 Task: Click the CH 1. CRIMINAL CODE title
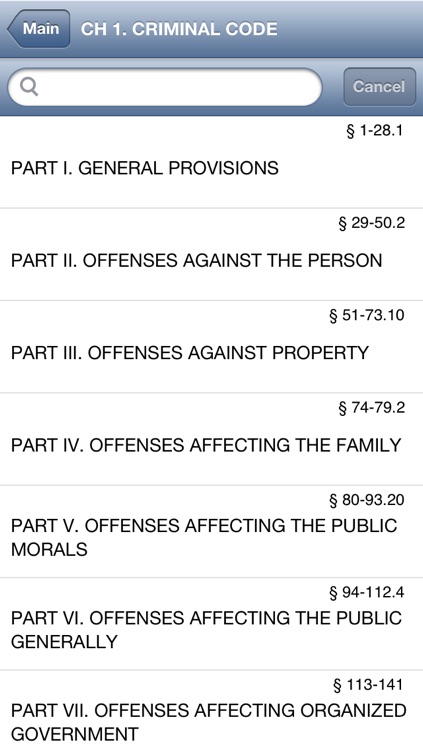tap(179, 29)
